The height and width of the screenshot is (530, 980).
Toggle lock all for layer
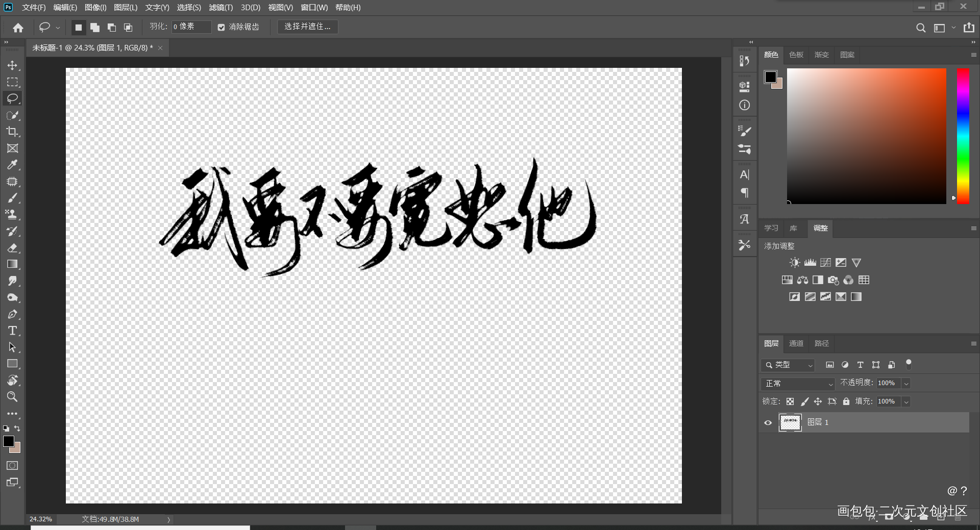tap(846, 401)
